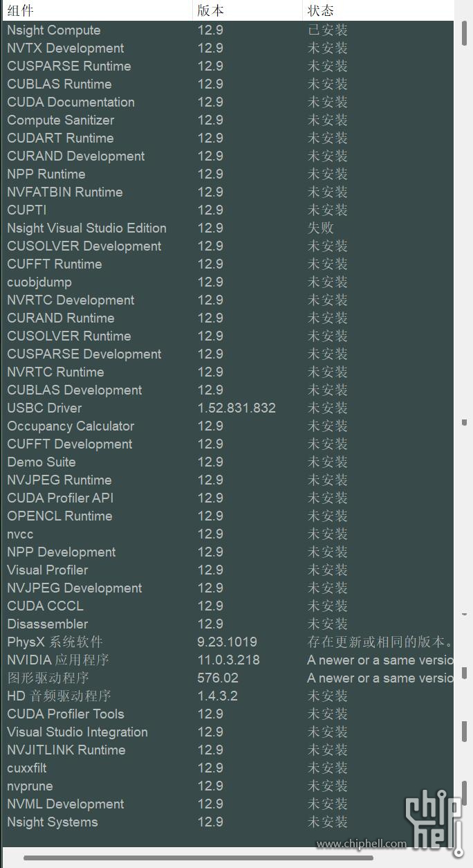This screenshot has height=868, width=473.
Task: Select the CUDA Profiler API row
Action: point(228,498)
